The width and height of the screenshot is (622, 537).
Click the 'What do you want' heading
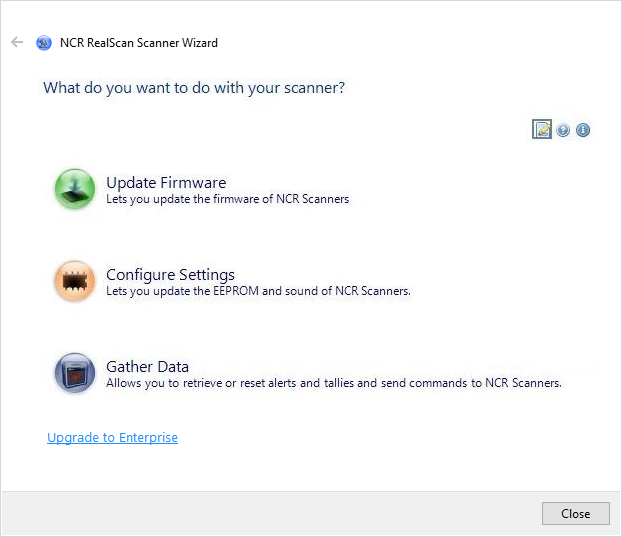(x=194, y=88)
